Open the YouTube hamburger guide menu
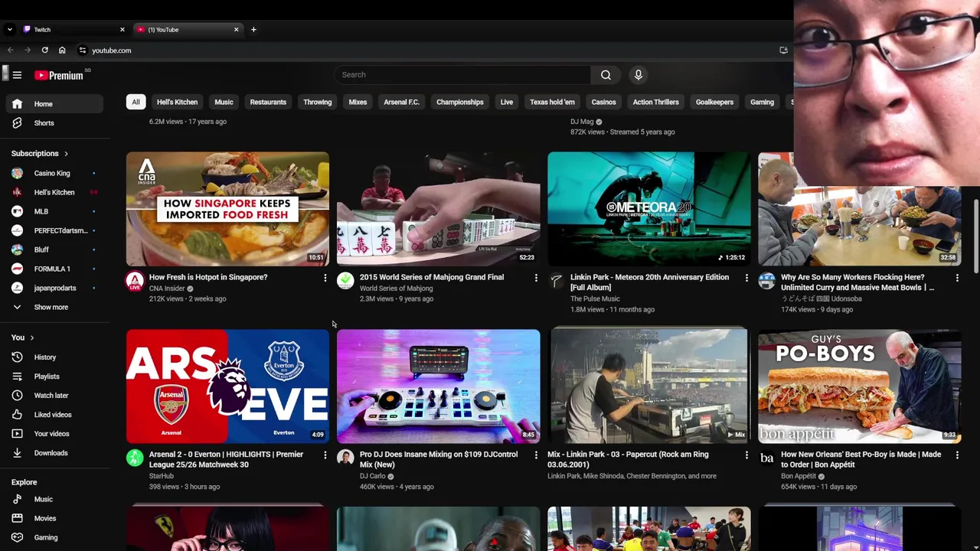 [x=17, y=75]
